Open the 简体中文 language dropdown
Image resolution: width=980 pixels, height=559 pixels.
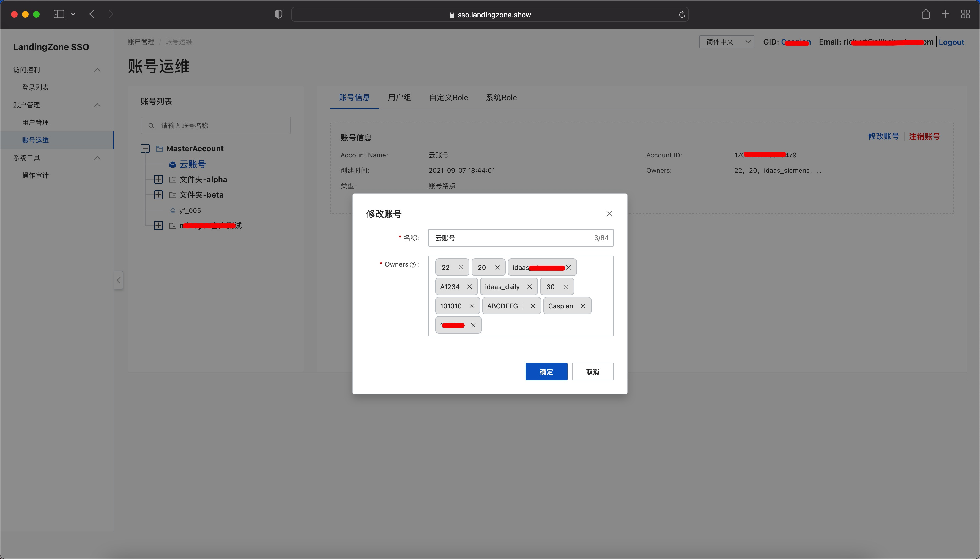(x=726, y=42)
